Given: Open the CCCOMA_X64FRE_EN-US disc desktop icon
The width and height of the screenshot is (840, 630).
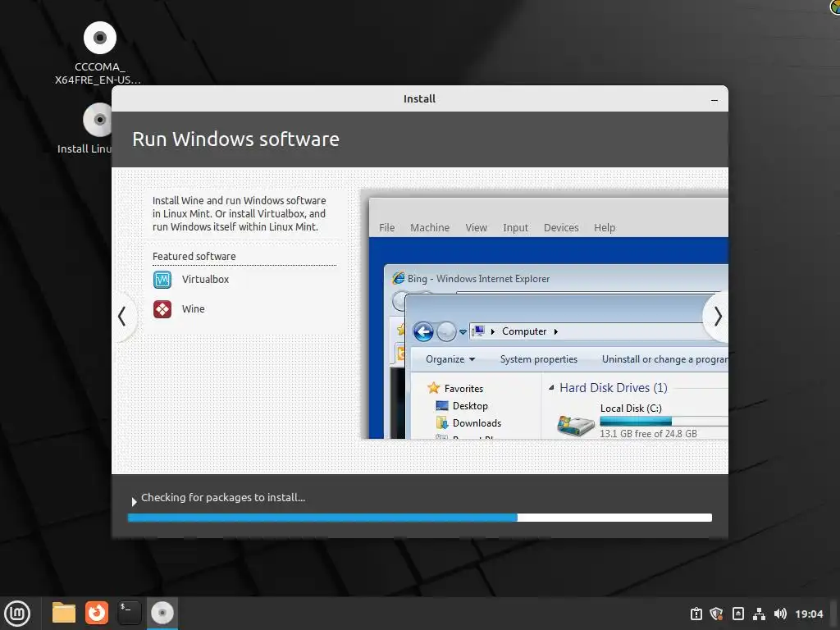Looking at the screenshot, I should point(99,38).
